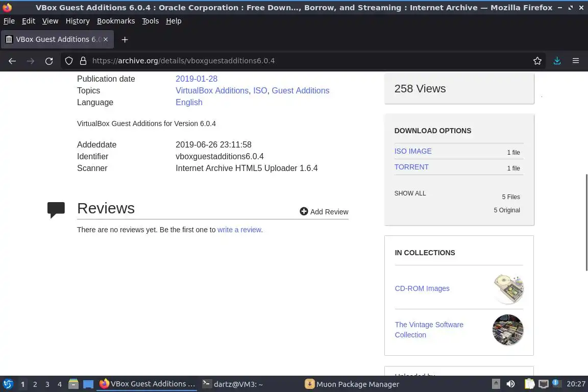Click the 5 Original files text
The width and height of the screenshot is (588, 392).
[x=507, y=210]
